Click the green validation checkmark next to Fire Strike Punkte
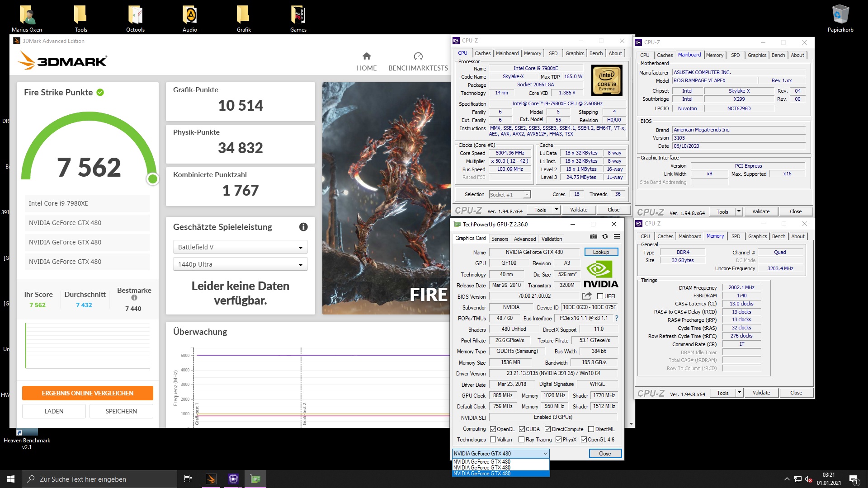The width and height of the screenshot is (868, 488). pyautogui.click(x=100, y=92)
